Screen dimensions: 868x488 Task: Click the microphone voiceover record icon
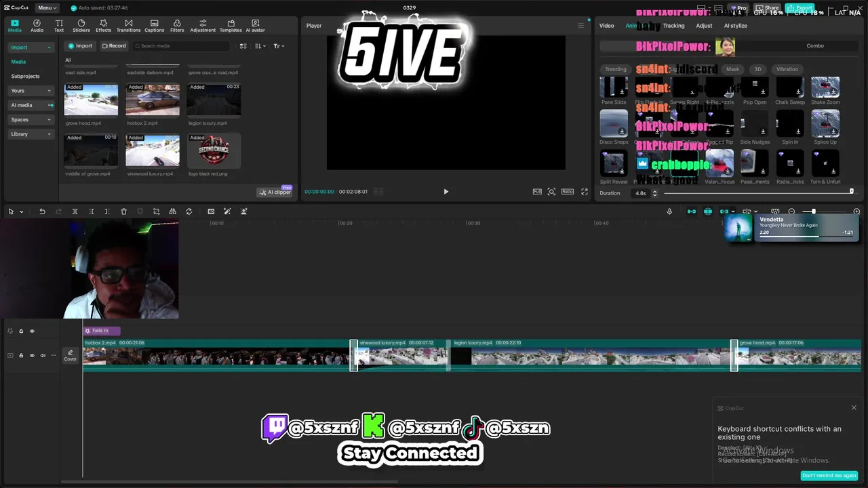(x=669, y=211)
